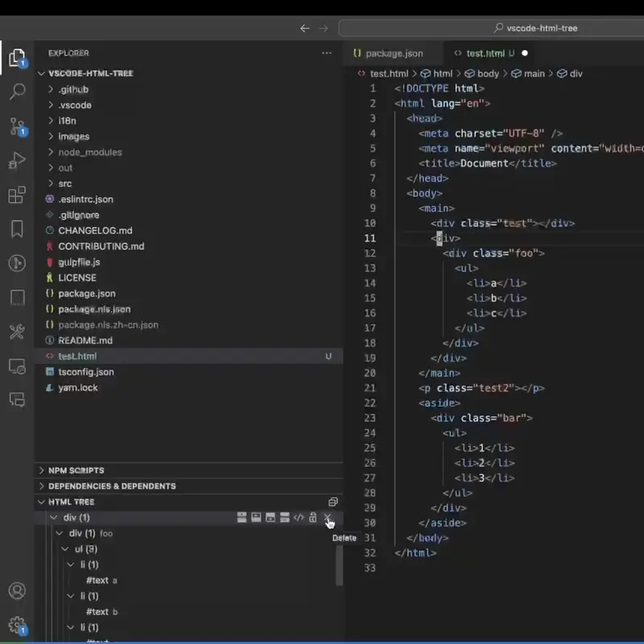644x644 pixels.
Task: Open .eslintrc.json in the explorer
Action: (x=188, y=199)
